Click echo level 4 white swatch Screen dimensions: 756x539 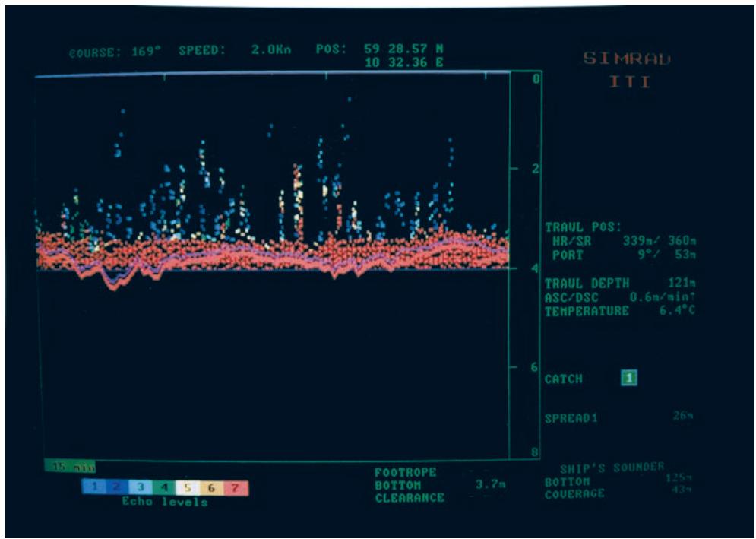click(163, 487)
